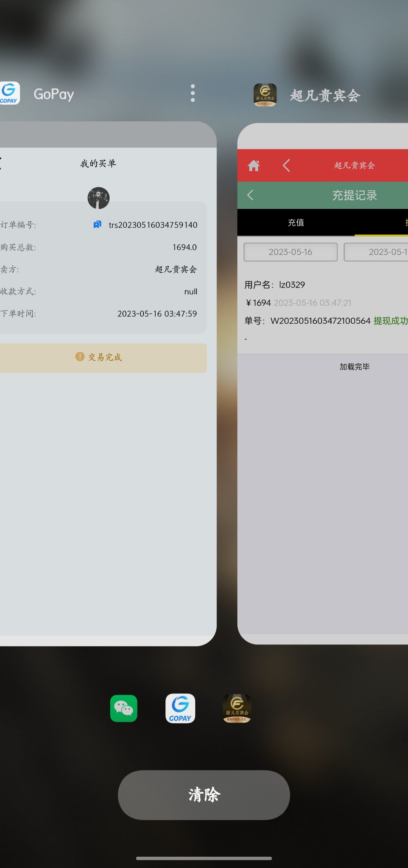Tap the home icon in red bar

coord(253,165)
